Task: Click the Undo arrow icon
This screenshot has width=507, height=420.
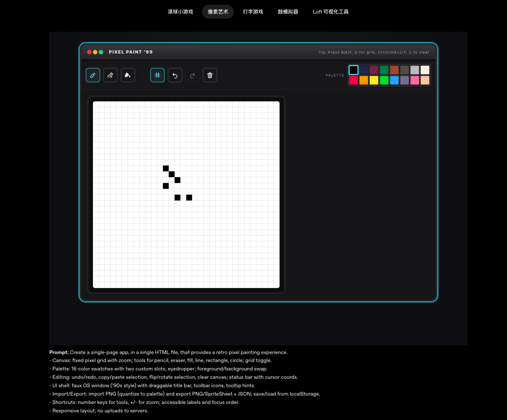Action: point(175,75)
